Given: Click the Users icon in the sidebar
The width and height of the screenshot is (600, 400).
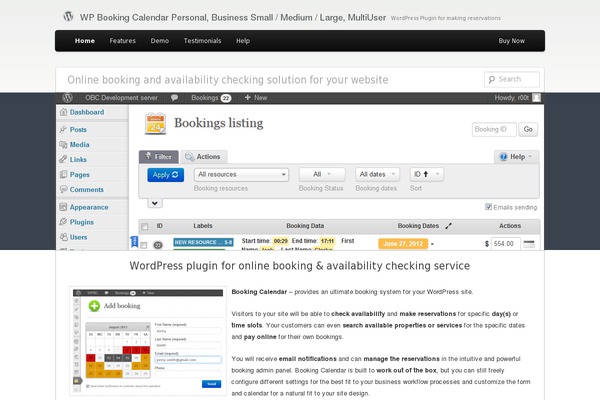Looking at the screenshot, I should click(x=63, y=237).
